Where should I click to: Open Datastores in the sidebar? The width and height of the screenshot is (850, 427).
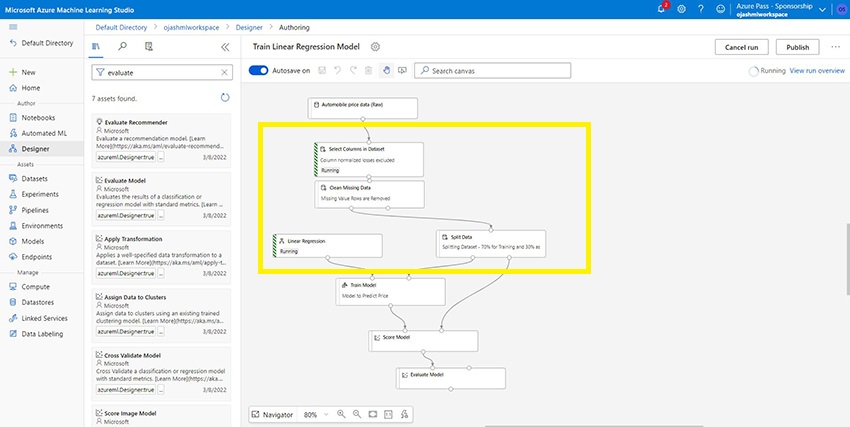point(31,302)
